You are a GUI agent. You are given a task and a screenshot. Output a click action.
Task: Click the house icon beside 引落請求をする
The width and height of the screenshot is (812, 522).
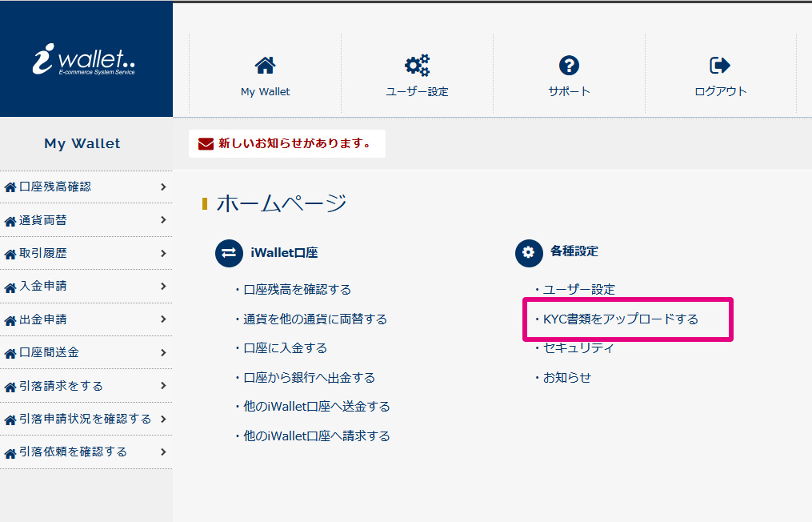pyautogui.click(x=10, y=387)
